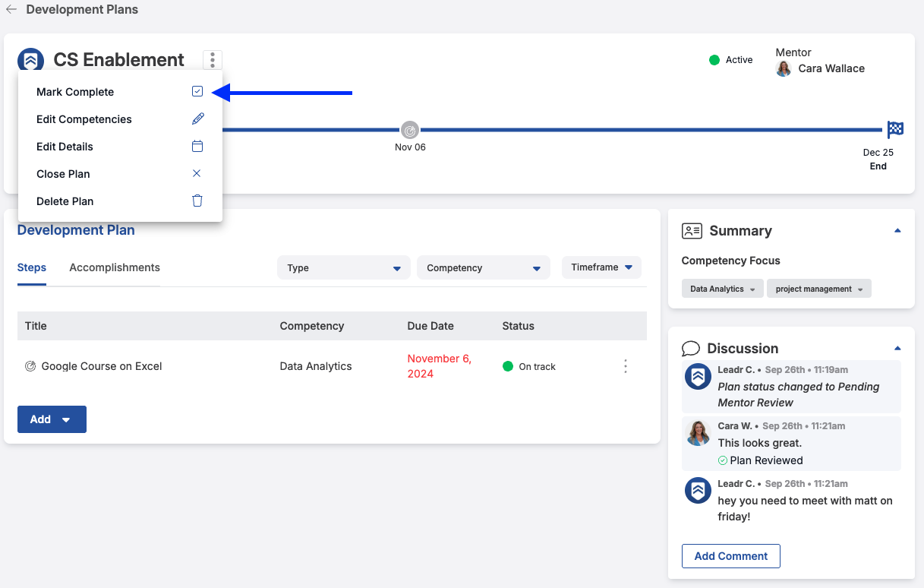The image size is (924, 588).
Task: Open the Competency filter dropdown
Action: coord(484,267)
